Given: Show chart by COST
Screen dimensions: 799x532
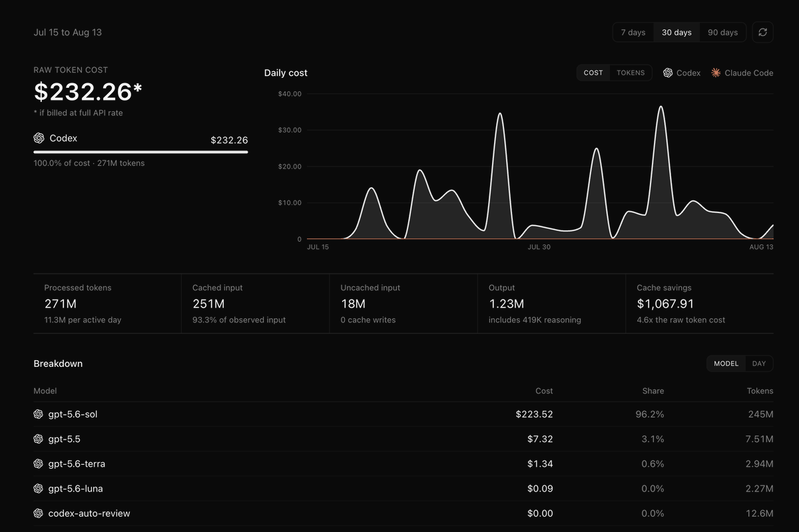Looking at the screenshot, I should click(x=593, y=73).
